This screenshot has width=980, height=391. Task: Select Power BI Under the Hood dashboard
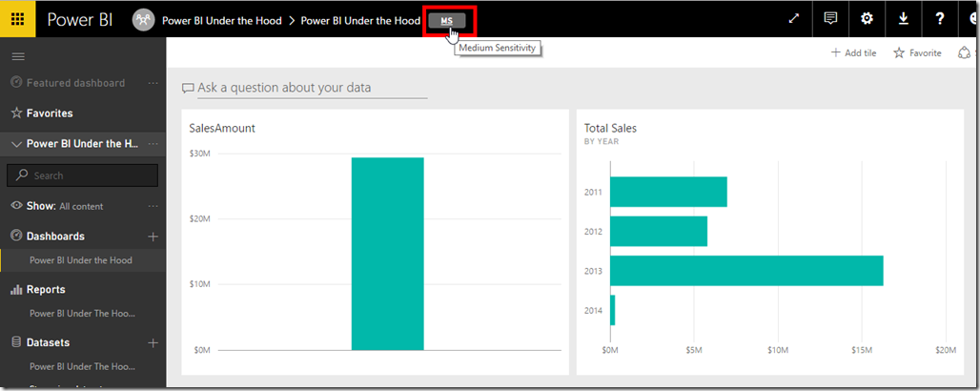click(81, 260)
